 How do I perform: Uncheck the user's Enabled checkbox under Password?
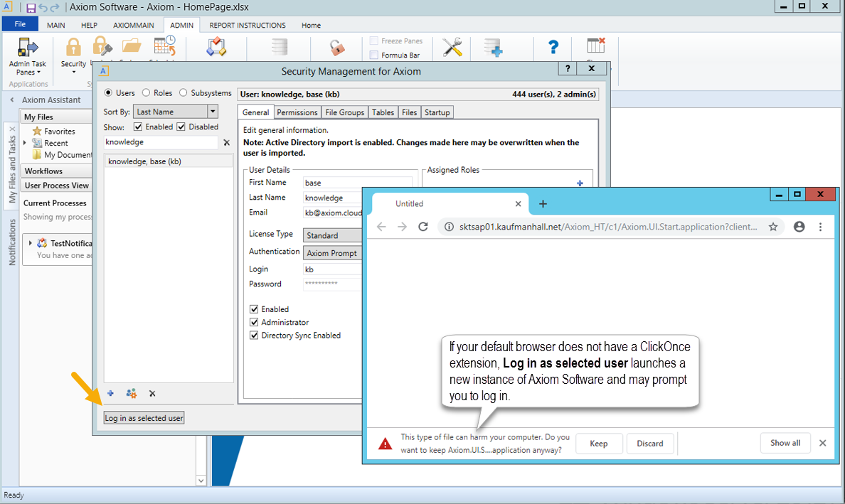click(254, 309)
